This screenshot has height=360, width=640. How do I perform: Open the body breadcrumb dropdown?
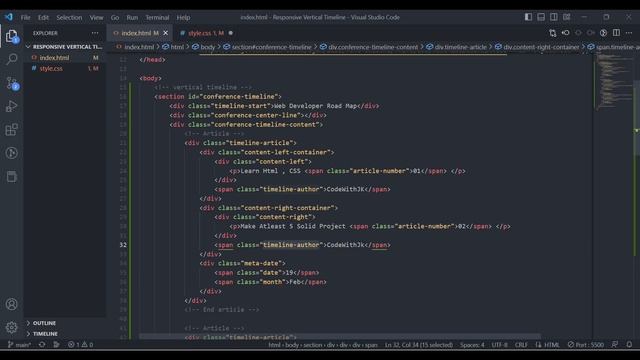point(204,47)
